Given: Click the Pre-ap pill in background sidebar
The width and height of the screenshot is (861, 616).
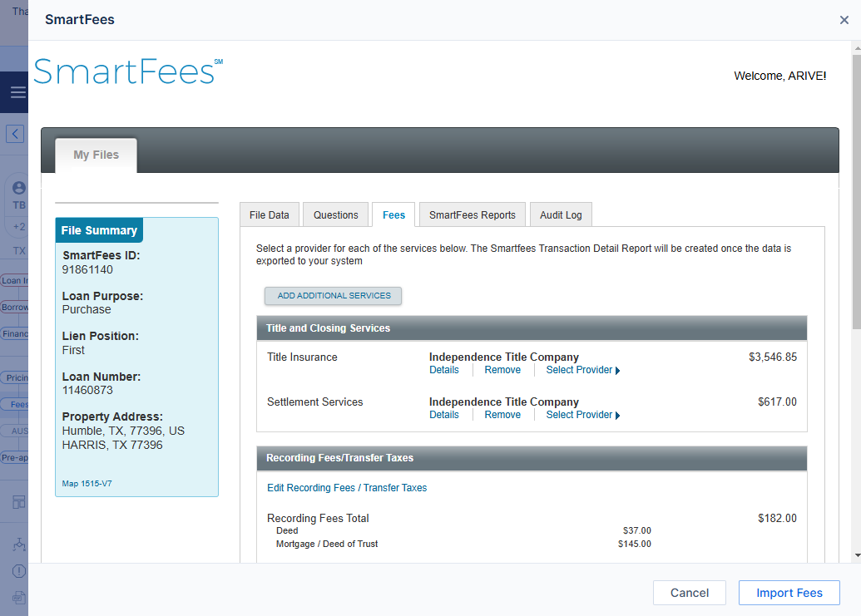Looking at the screenshot, I should pos(14,457).
